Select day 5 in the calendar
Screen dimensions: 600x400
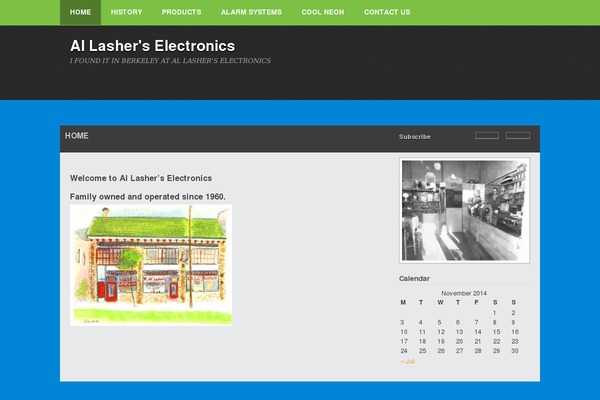coord(439,322)
